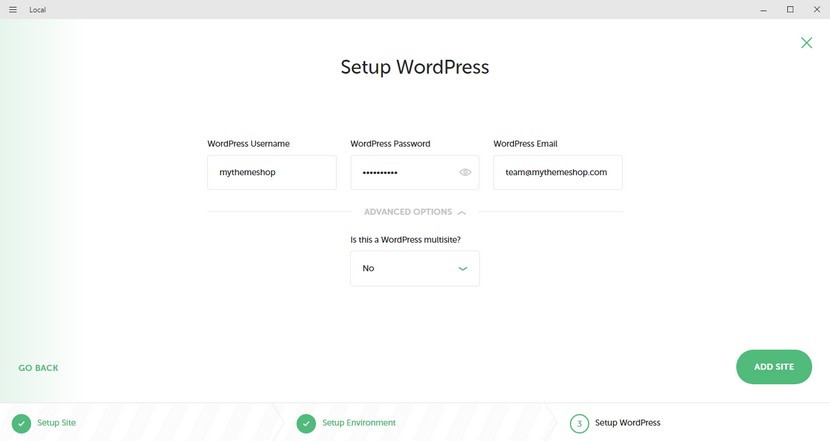Select the Setup Site step

click(56, 422)
